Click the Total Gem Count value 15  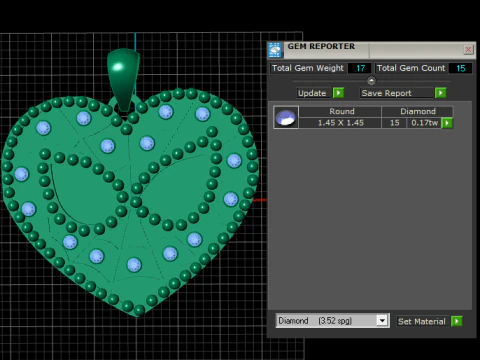[x=460, y=68]
